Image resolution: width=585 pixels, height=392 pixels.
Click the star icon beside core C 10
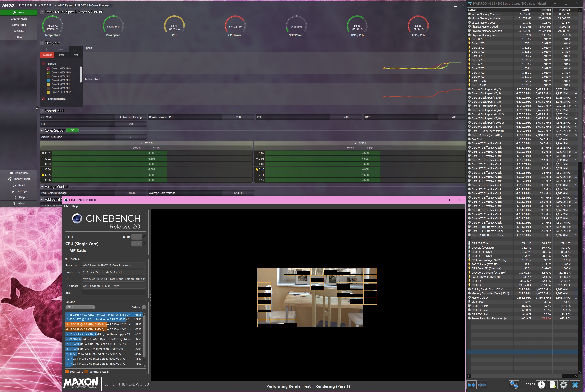[257, 169]
